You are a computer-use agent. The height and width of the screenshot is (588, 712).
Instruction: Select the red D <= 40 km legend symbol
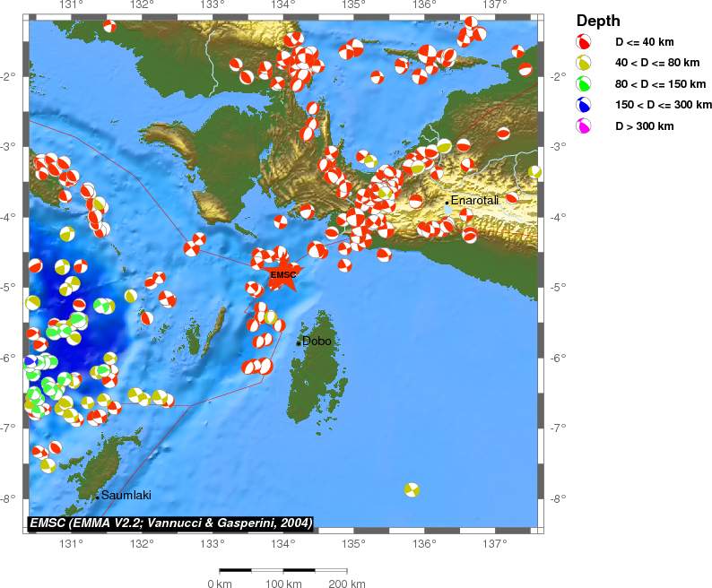(x=585, y=42)
